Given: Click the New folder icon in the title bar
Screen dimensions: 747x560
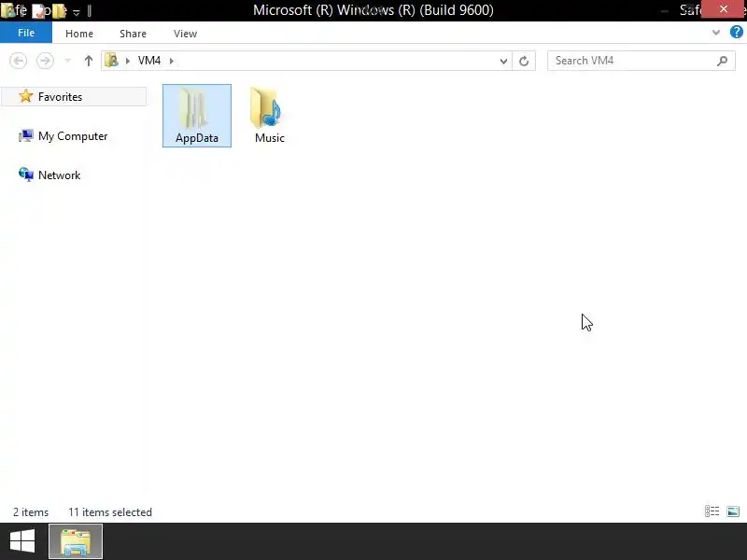Looking at the screenshot, I should click(x=59, y=10).
